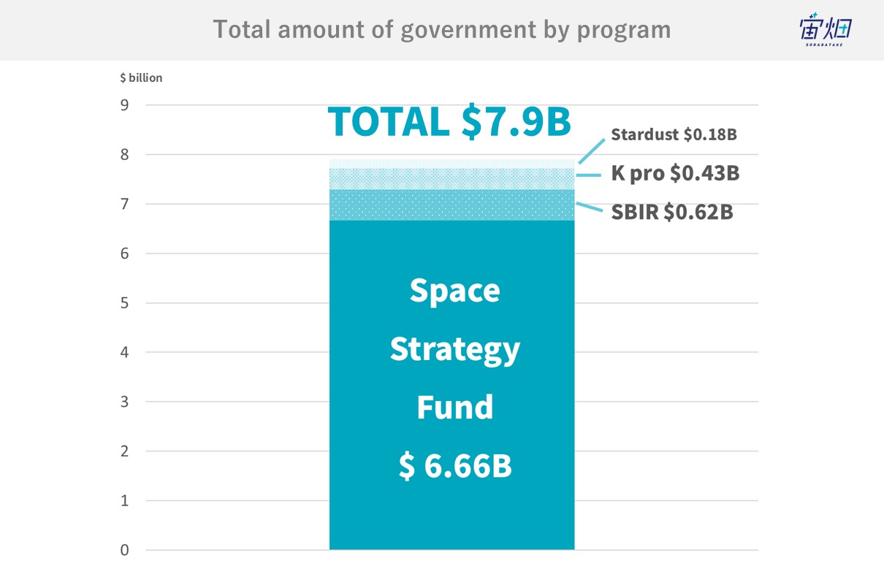This screenshot has width=884, height=588.
Task: Click the word Strategy in bar
Action: [x=454, y=351]
